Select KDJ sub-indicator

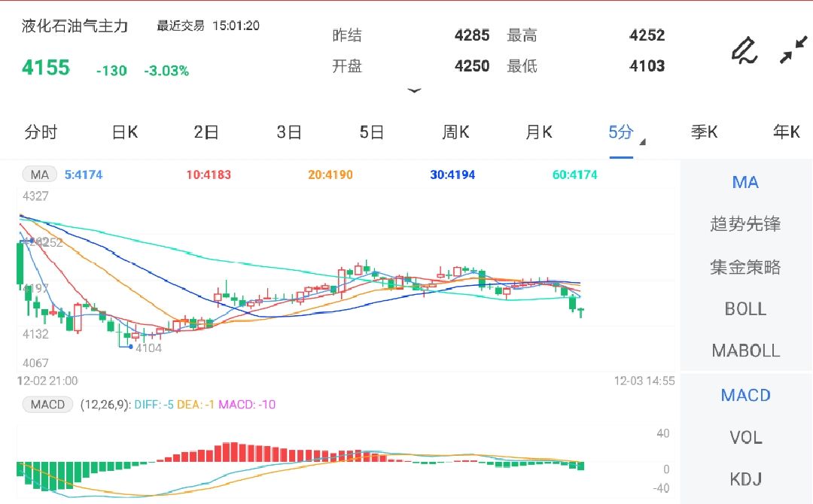745,479
